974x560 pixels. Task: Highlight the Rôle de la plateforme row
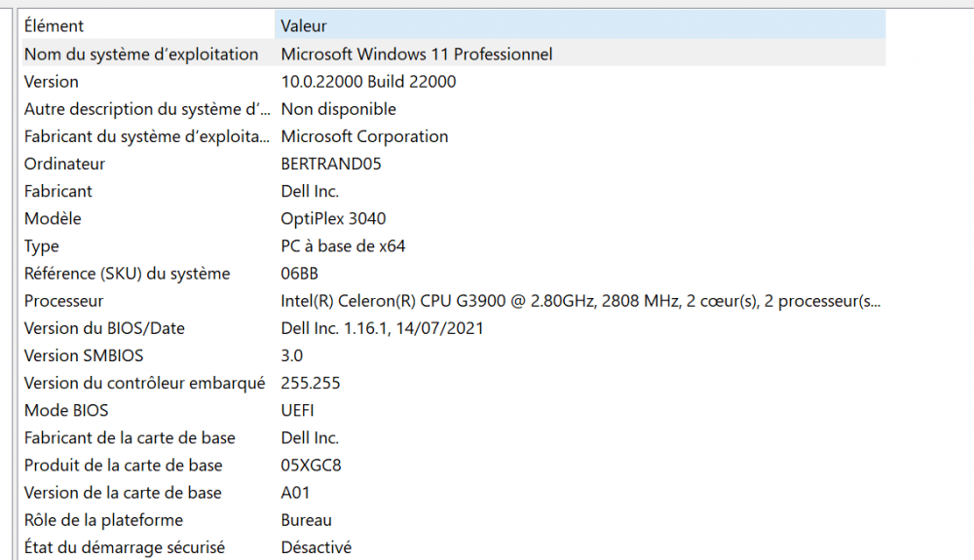[x=103, y=520]
